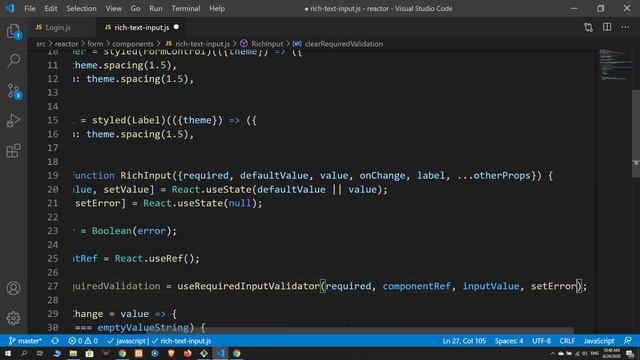Click the rich-text-input.js breadcrumb segment
Screen dimensions: 640x360
click(198, 44)
